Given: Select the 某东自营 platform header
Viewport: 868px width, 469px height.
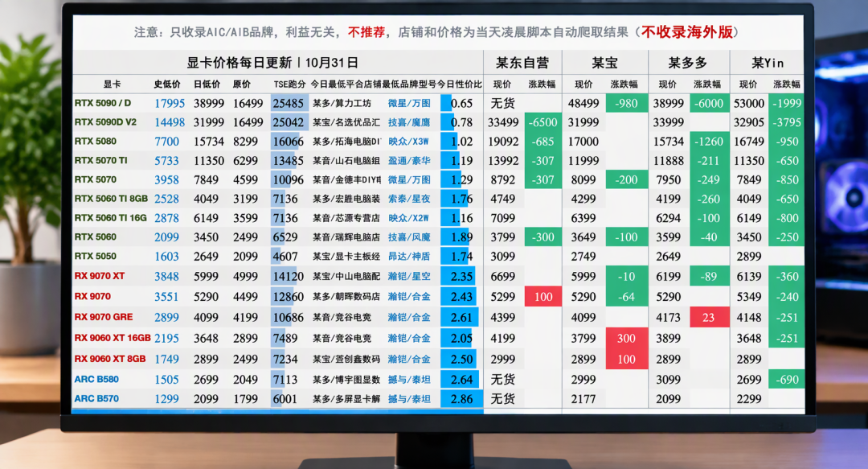Looking at the screenshot, I should [x=522, y=63].
